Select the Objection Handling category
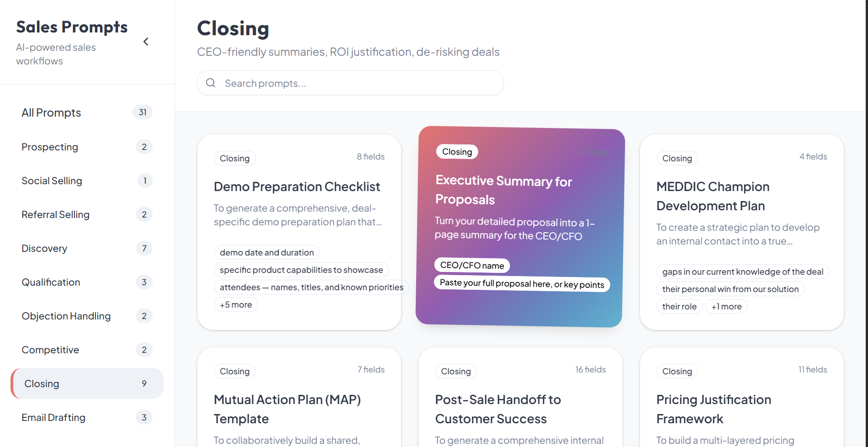 [x=66, y=315]
